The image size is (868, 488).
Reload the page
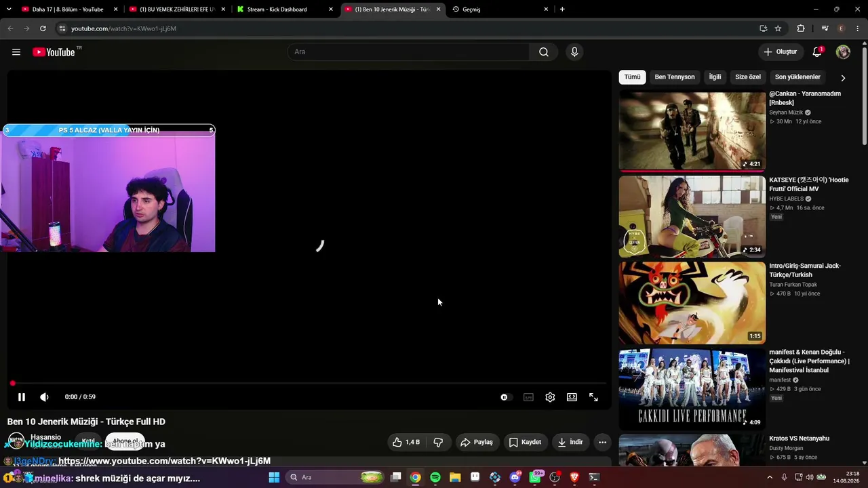(43, 28)
